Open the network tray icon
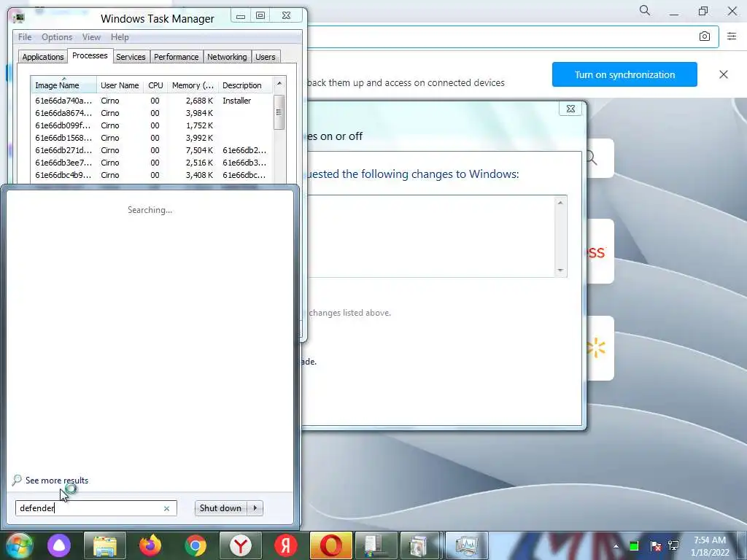The image size is (747, 560). point(673,546)
